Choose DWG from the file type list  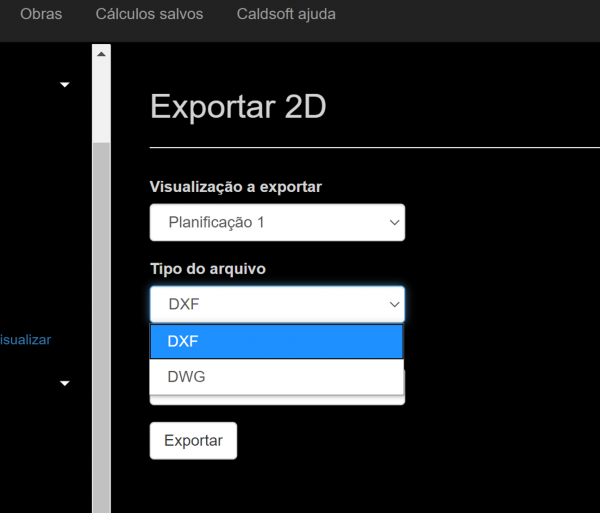(x=276, y=377)
